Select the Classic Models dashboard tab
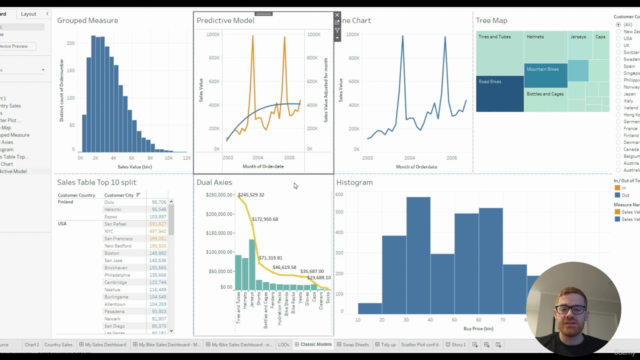640x360 pixels. (x=313, y=345)
